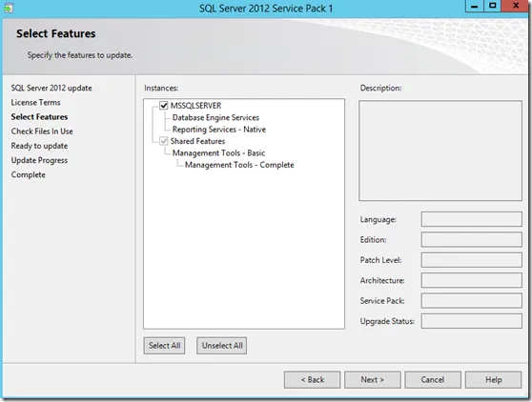
Task: Select Reporting Services - Native item
Action: tap(219, 130)
